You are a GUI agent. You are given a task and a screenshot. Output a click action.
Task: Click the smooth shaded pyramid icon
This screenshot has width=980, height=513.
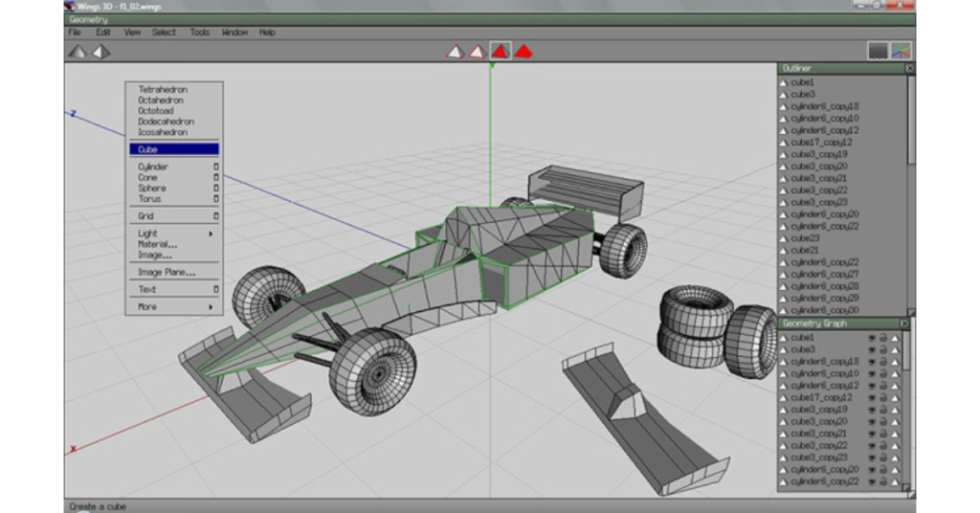[x=78, y=52]
